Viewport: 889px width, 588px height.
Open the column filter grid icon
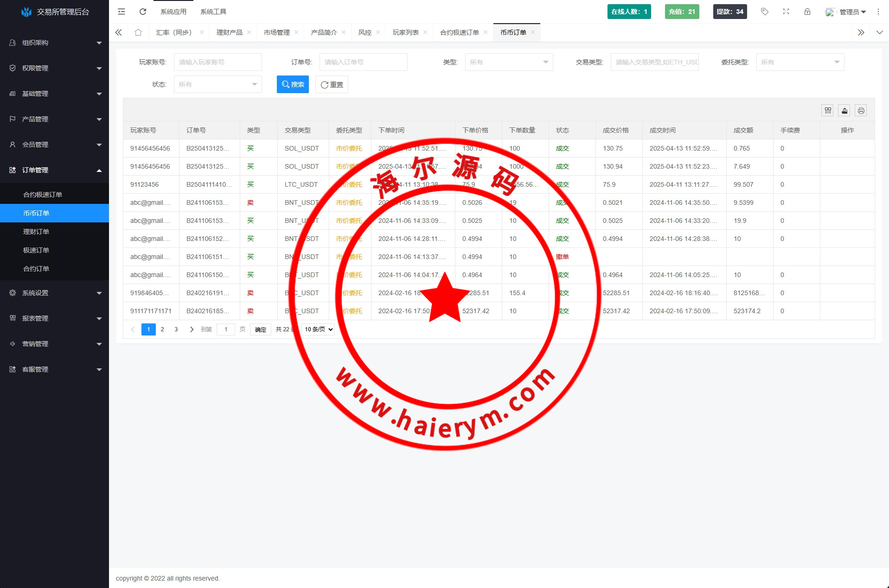click(x=828, y=110)
